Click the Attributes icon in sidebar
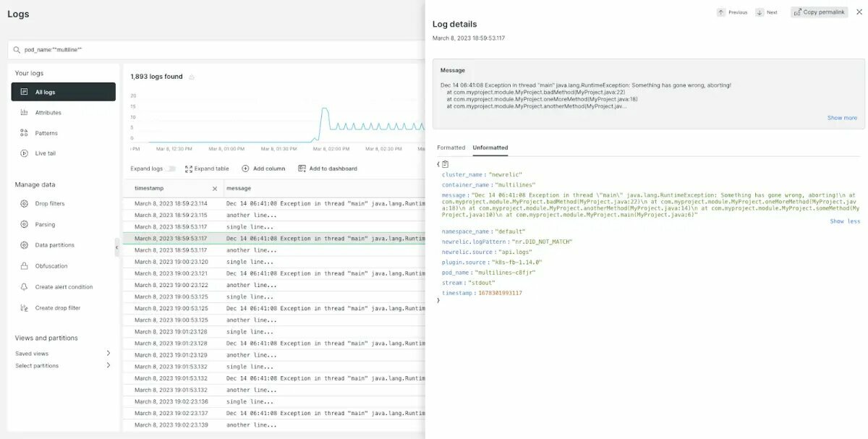Image resolution: width=868 pixels, height=439 pixels. click(24, 112)
